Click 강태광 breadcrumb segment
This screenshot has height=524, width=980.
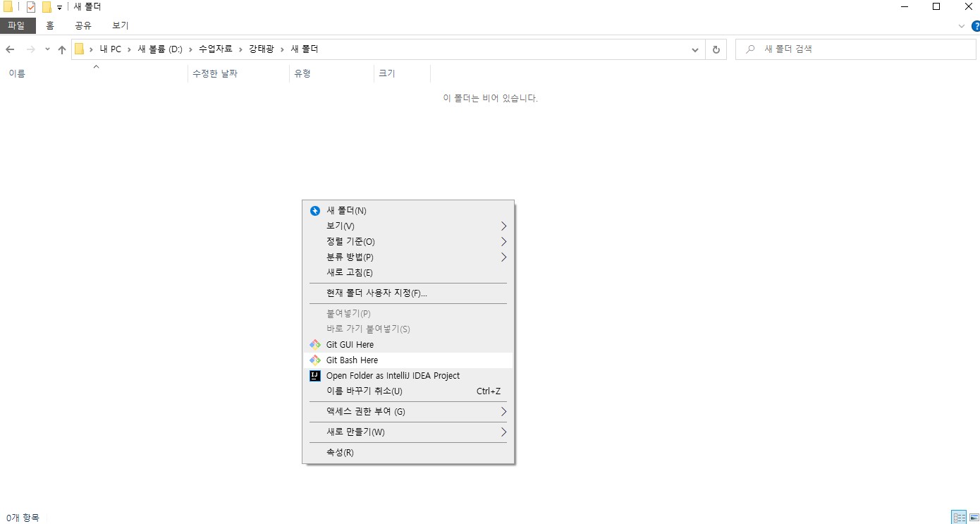(262, 49)
